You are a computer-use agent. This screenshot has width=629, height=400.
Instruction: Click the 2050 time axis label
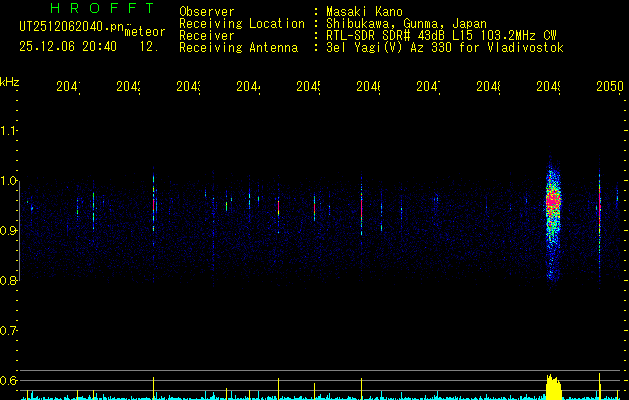[x=610, y=86]
